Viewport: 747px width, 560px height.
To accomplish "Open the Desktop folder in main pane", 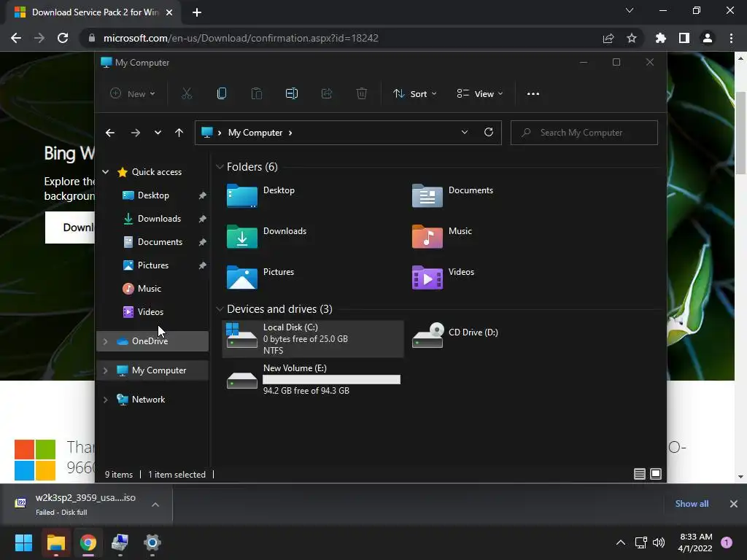I will pyautogui.click(x=260, y=195).
